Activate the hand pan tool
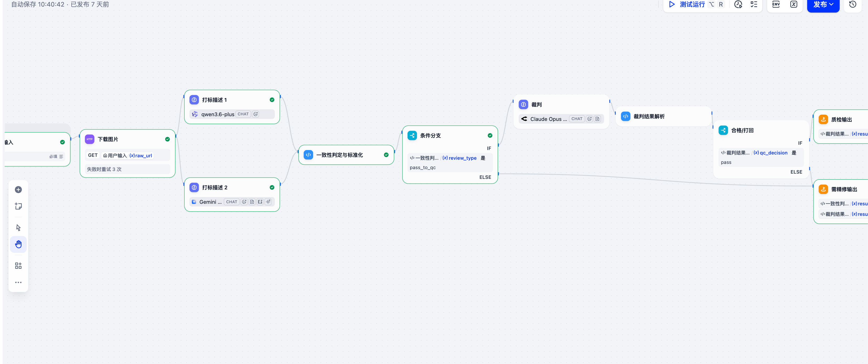 tap(18, 244)
